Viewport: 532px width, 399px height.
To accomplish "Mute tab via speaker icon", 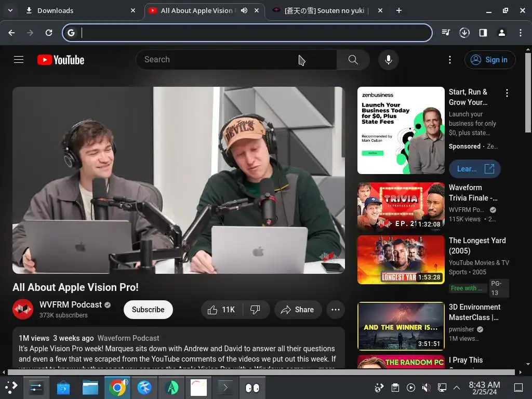I will coord(244,10).
